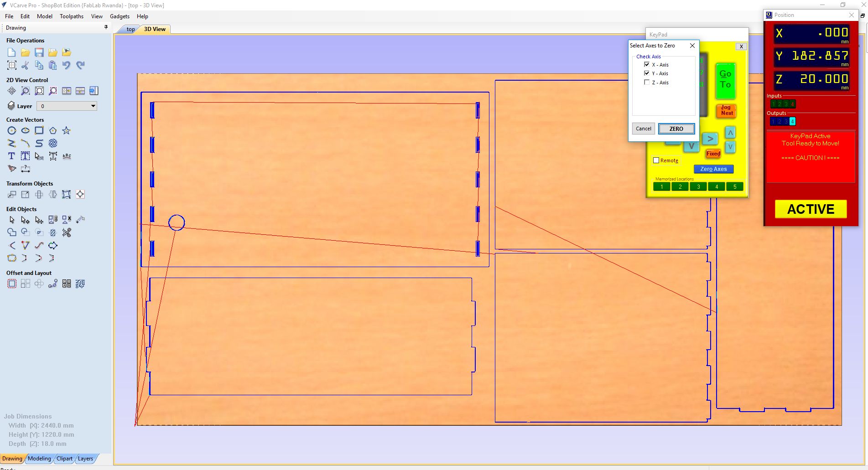Open the Trim Vectors scissors tool

67,232
